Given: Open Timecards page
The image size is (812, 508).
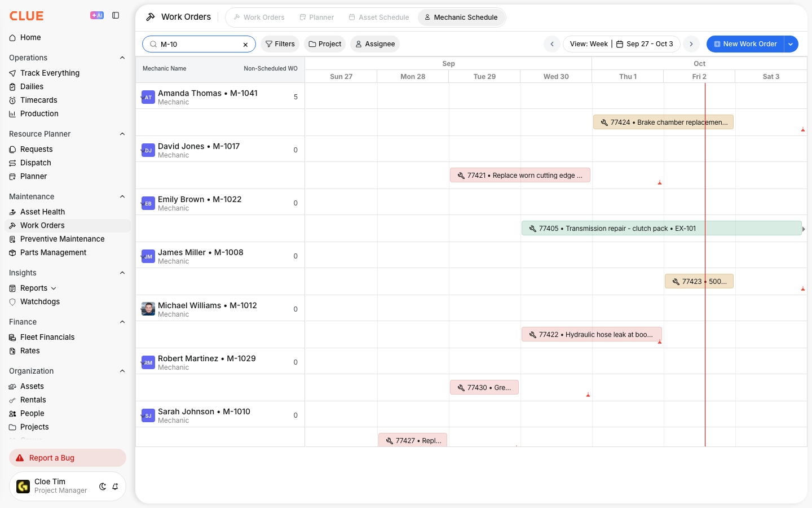Looking at the screenshot, I should tap(38, 100).
